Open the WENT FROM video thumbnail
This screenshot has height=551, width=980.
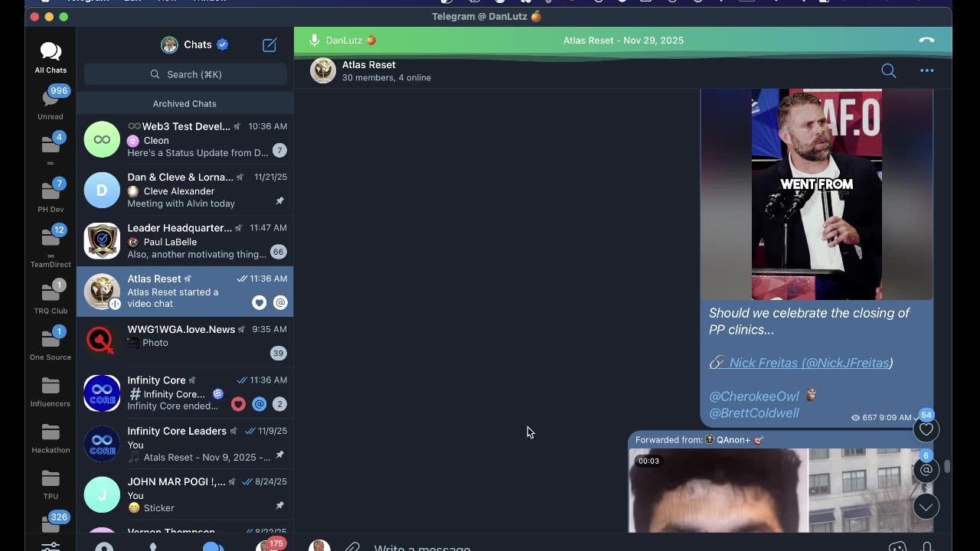point(816,194)
